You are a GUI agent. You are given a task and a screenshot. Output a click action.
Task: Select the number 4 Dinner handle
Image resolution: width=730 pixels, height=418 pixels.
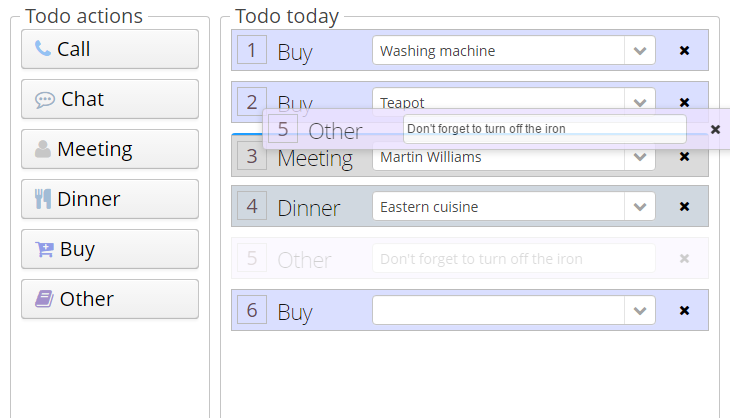[252, 206]
